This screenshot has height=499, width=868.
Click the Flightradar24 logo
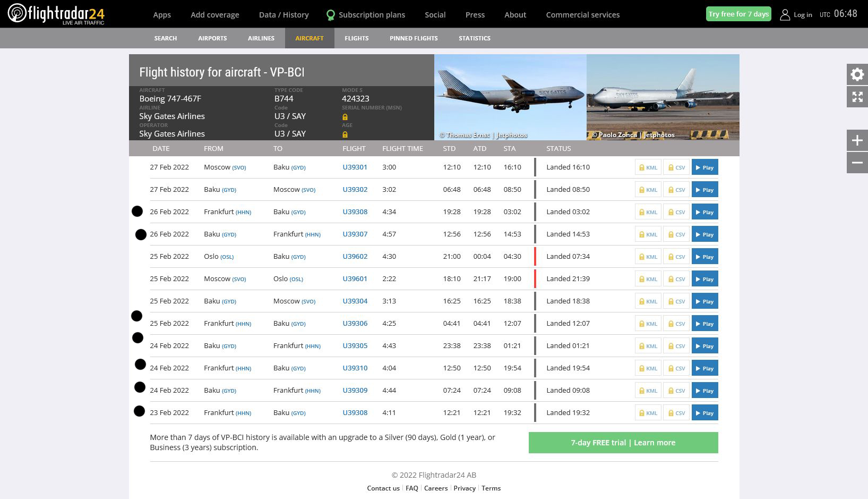(56, 14)
